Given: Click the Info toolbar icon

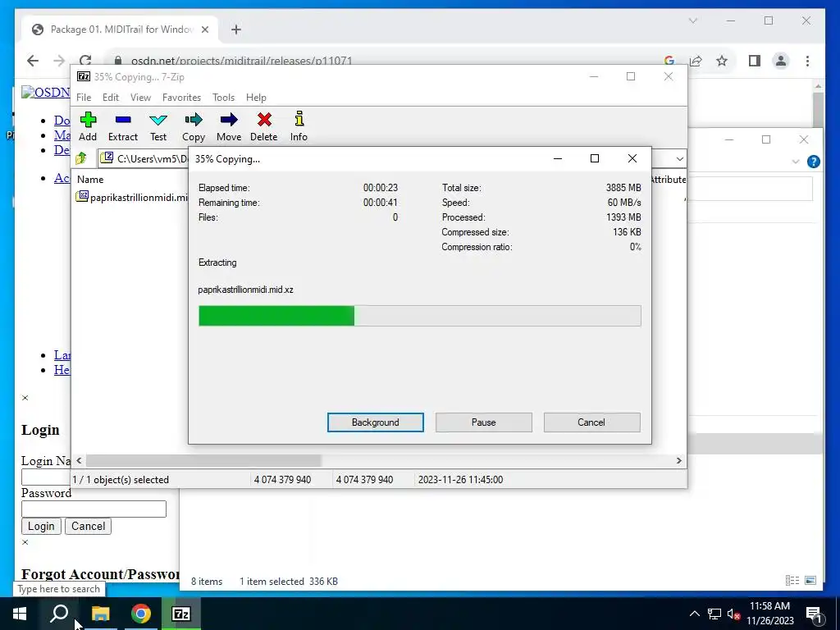Looking at the screenshot, I should click(x=299, y=126).
